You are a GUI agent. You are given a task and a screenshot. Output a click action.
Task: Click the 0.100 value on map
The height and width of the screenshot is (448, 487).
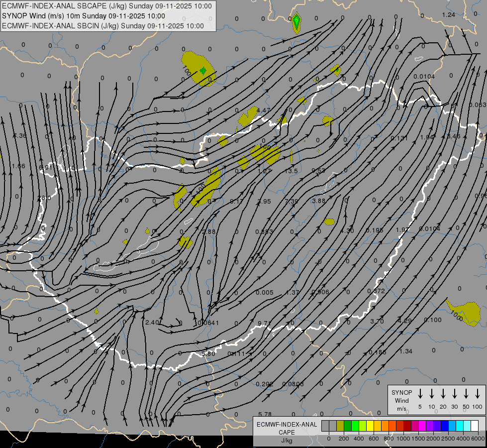pyautogui.click(x=433, y=320)
